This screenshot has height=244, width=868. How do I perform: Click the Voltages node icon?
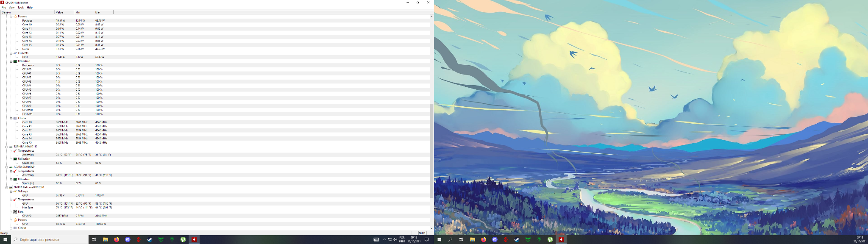tap(15, 191)
